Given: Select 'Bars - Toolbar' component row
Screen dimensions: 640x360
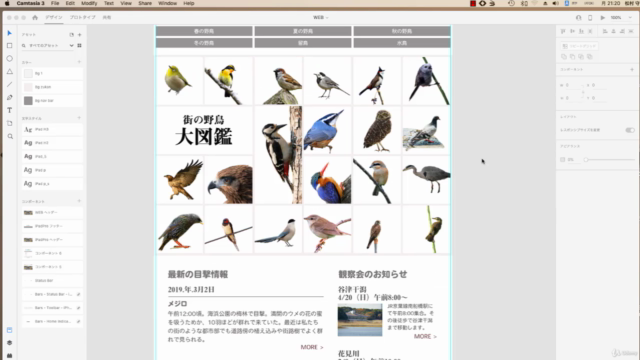Looking at the screenshot, I should coord(52,308).
